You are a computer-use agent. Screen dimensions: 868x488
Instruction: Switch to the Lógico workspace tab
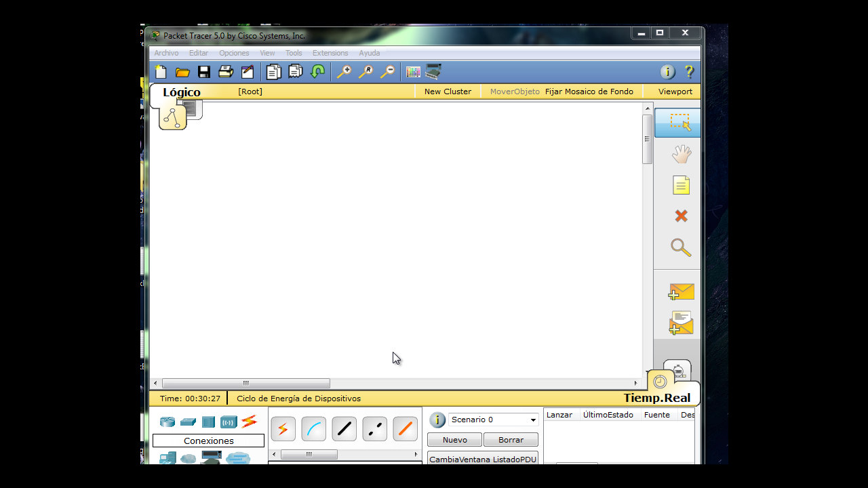(181, 92)
